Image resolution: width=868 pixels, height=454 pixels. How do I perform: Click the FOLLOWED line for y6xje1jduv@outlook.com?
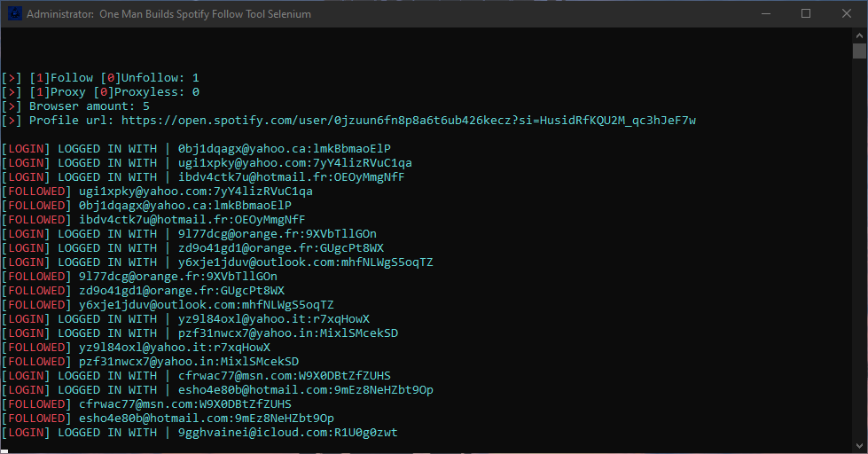tap(168, 305)
